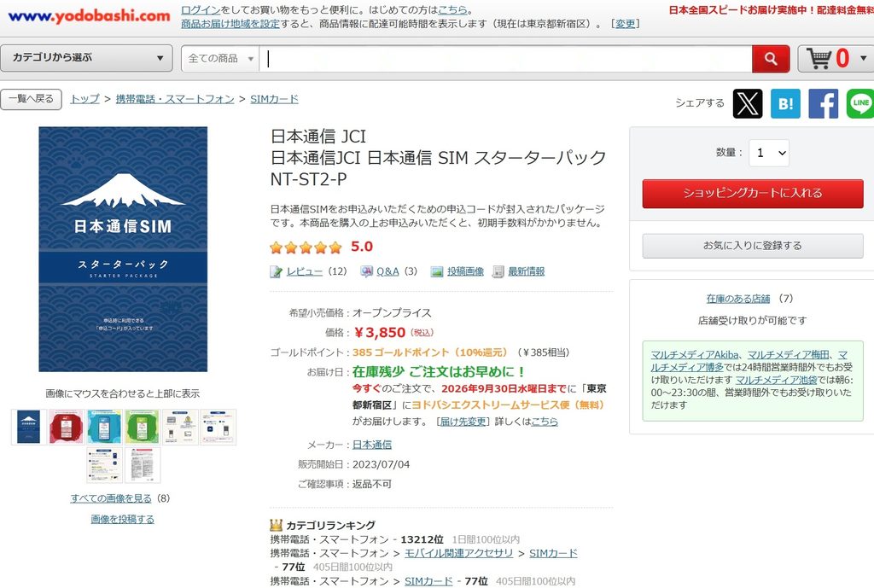Viewport: 874px width, 588px height.
Task: Click the 一覧へ戻る button
Action: tap(32, 99)
